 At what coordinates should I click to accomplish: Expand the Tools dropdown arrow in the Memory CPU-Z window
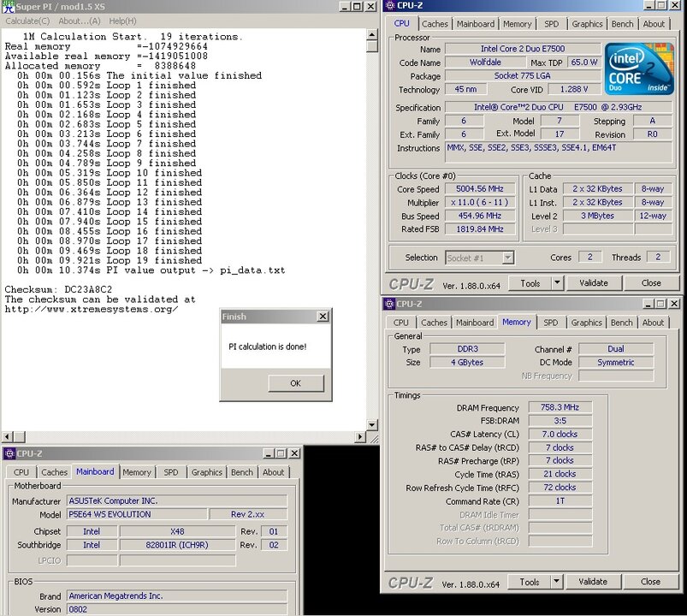pos(556,583)
